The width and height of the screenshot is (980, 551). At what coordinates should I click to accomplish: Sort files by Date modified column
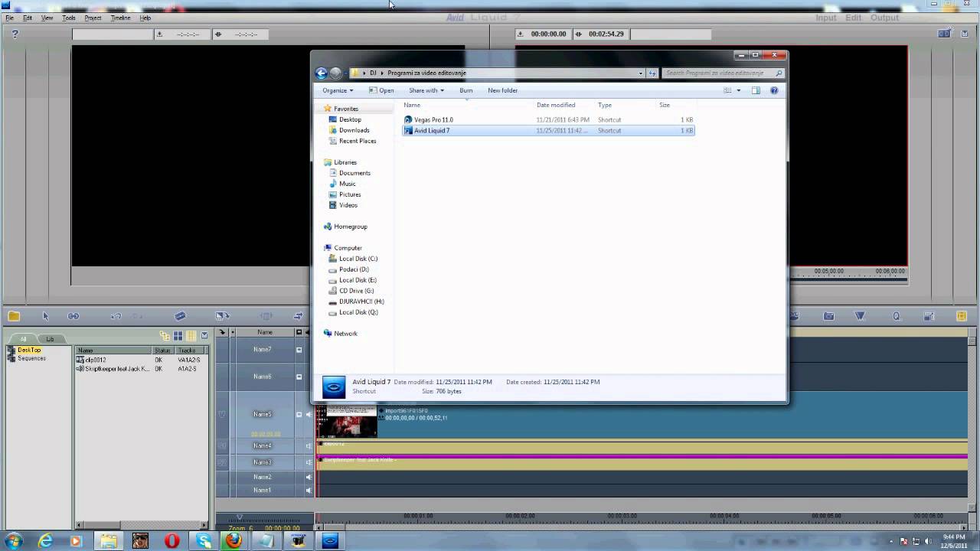(556, 105)
